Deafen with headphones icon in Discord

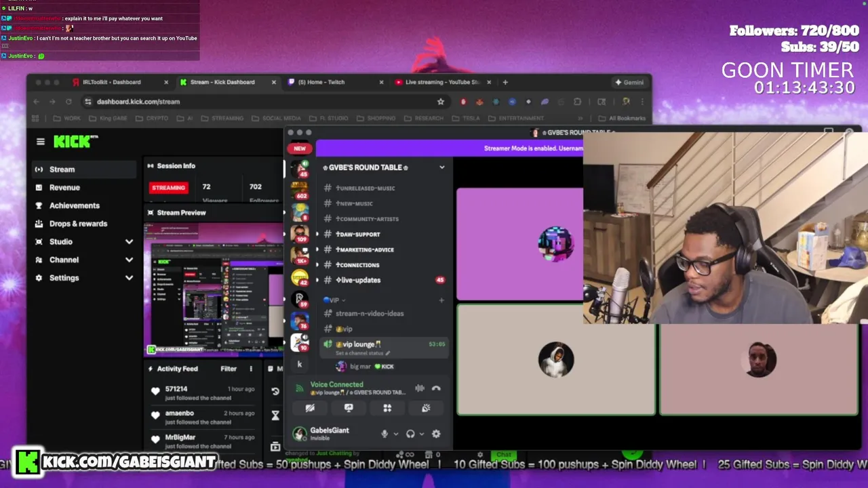point(410,434)
